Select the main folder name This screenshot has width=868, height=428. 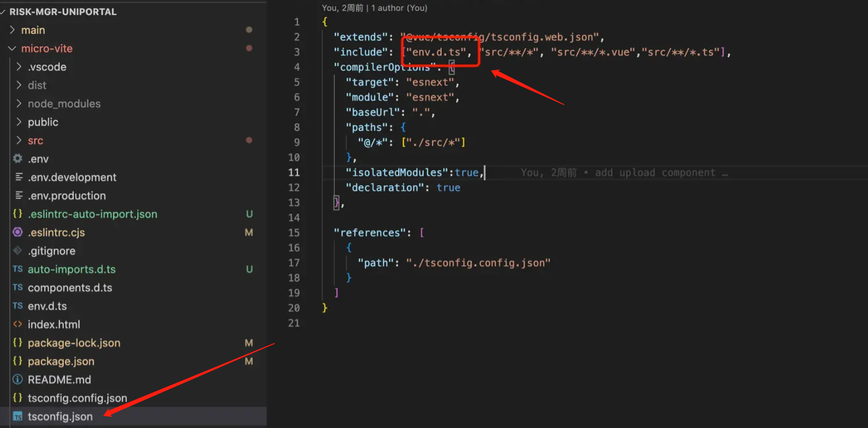pyautogui.click(x=33, y=30)
